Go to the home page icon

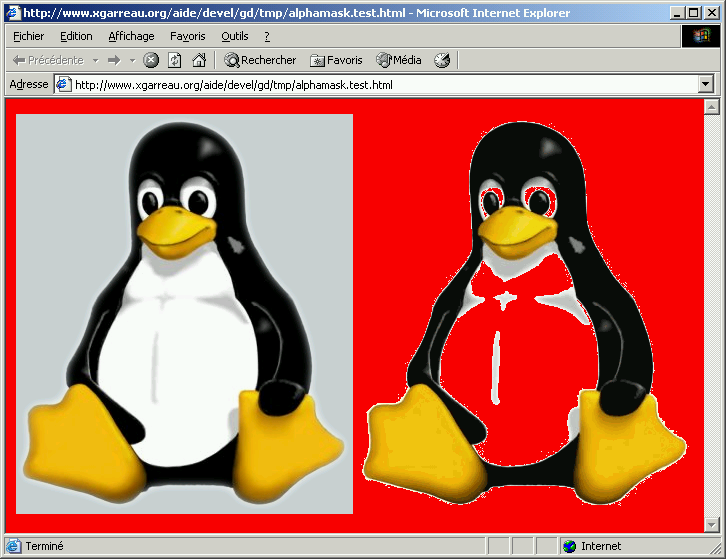point(199,60)
